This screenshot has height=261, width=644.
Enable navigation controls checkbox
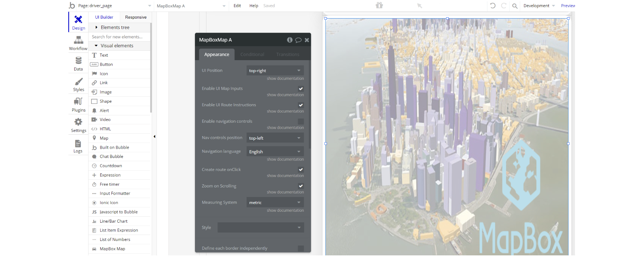tap(301, 121)
